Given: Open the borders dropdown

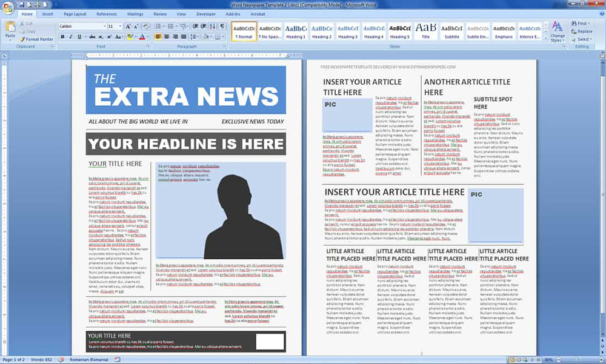Looking at the screenshot, I should pos(223,37).
